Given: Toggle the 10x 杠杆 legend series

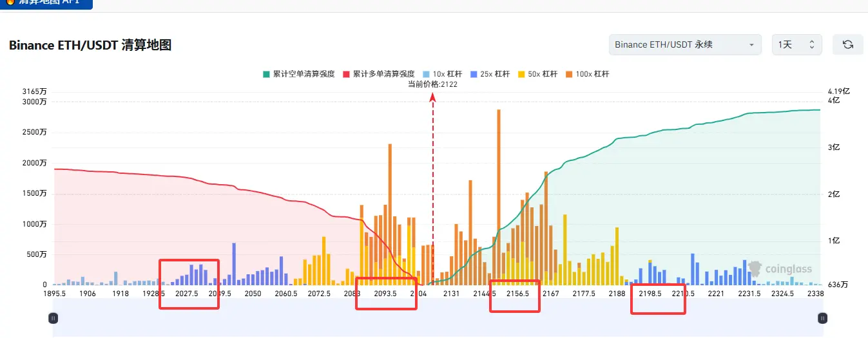Looking at the screenshot, I should pos(443,74).
